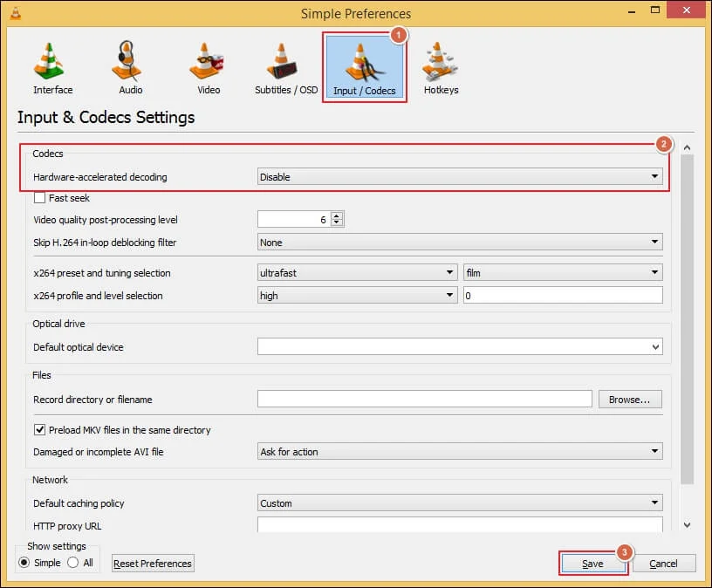712x588 pixels.
Task: Enable the Fast seek checkbox
Action: pos(39,198)
